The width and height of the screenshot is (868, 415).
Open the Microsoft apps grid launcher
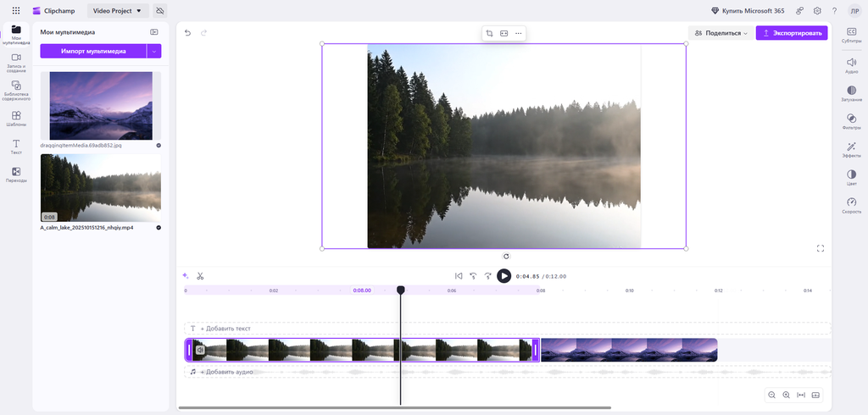point(16,10)
